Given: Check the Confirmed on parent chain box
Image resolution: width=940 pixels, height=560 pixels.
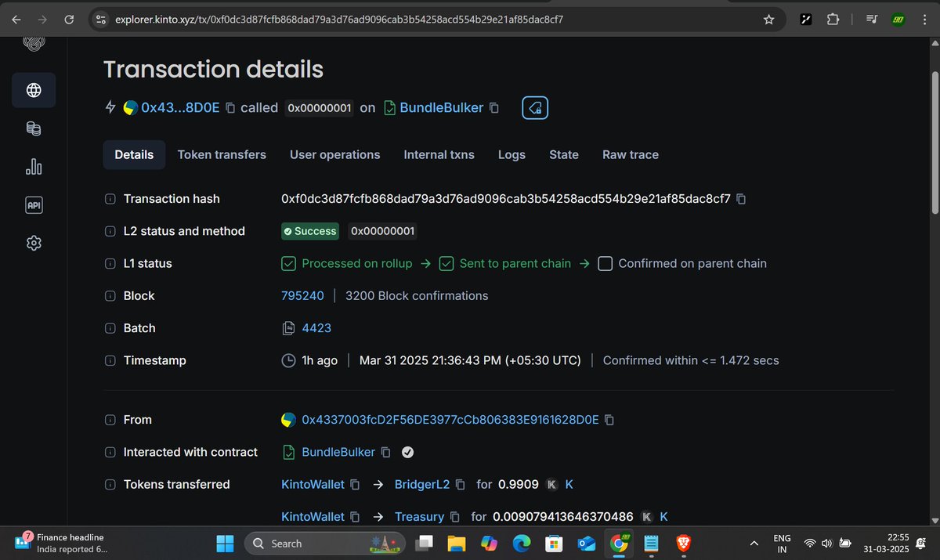Looking at the screenshot, I should click(x=605, y=264).
